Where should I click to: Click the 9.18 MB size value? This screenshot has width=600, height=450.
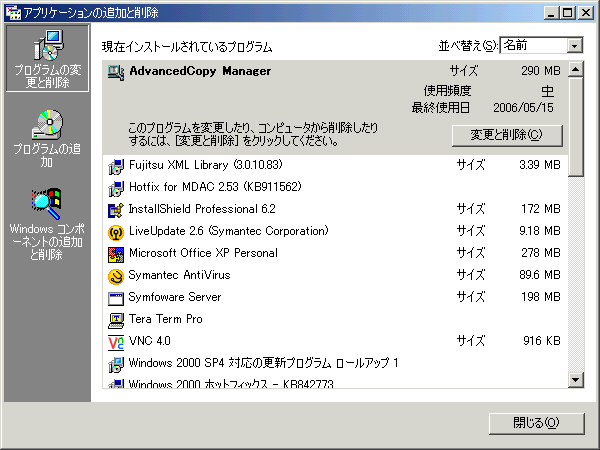pos(540,231)
